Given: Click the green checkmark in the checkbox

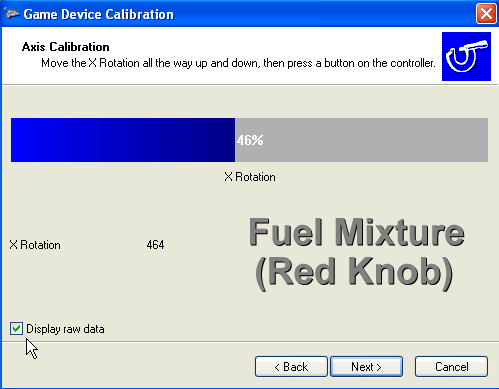Looking at the screenshot, I should pyautogui.click(x=16, y=329).
